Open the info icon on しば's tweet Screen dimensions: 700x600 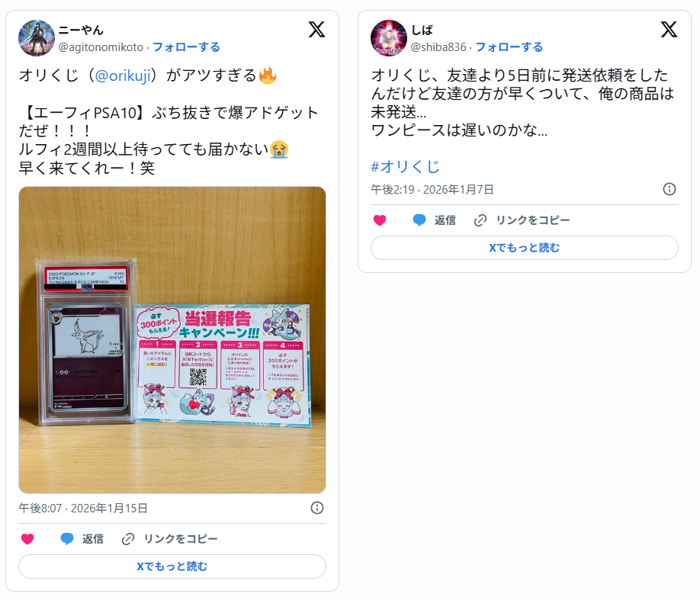point(669,189)
